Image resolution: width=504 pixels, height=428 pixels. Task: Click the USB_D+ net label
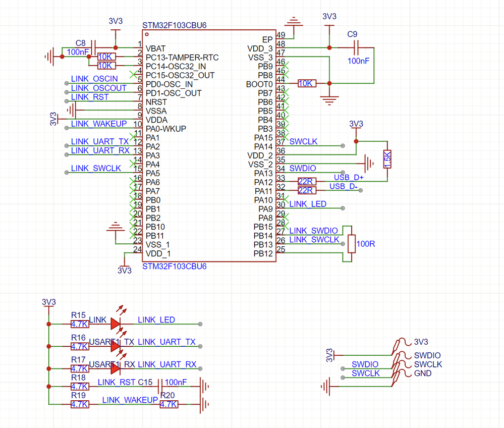[349, 177]
